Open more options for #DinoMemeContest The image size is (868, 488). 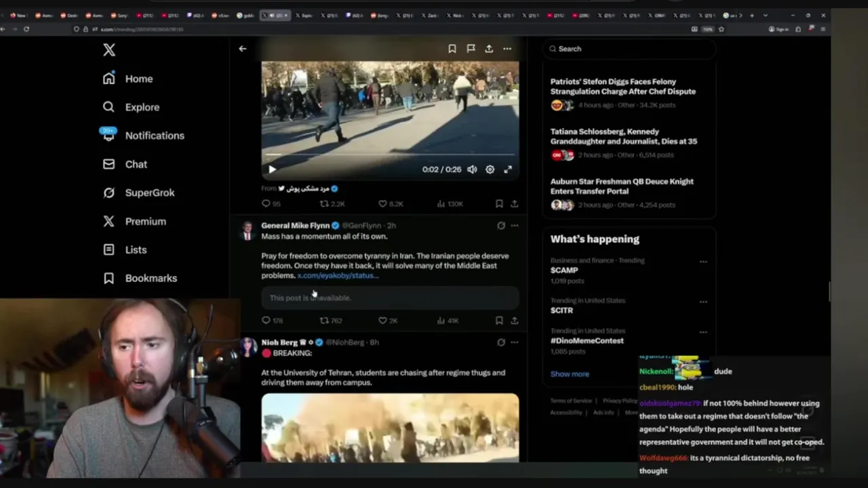tap(703, 332)
